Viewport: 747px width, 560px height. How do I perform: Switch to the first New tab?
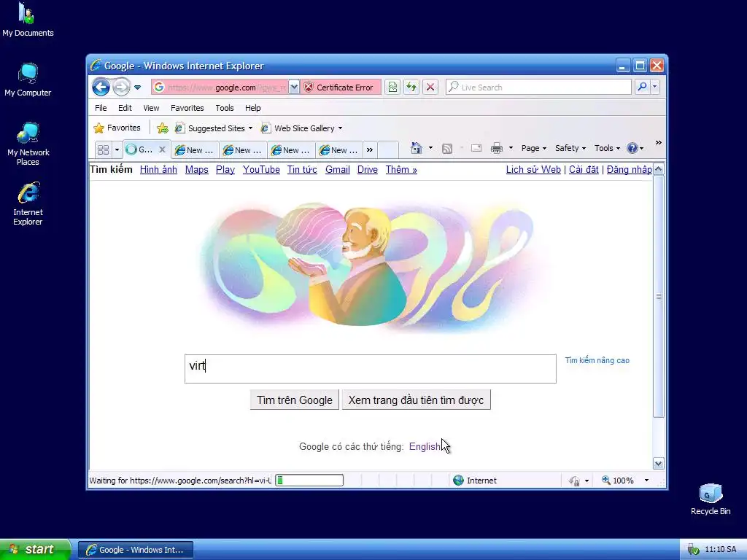pyautogui.click(x=195, y=150)
